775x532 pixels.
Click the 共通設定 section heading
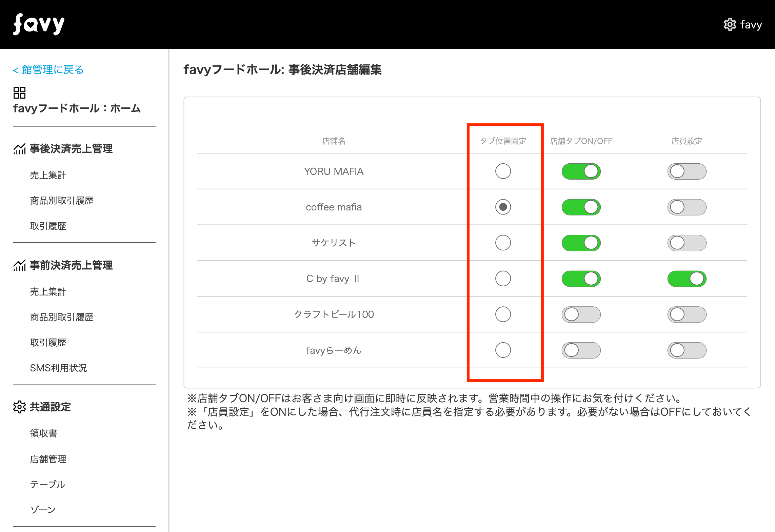click(50, 407)
